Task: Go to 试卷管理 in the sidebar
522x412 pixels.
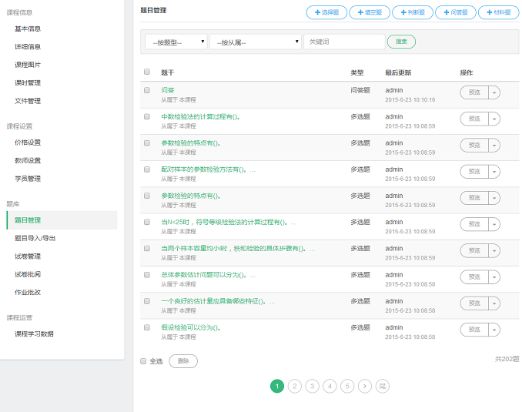Action: [27, 256]
